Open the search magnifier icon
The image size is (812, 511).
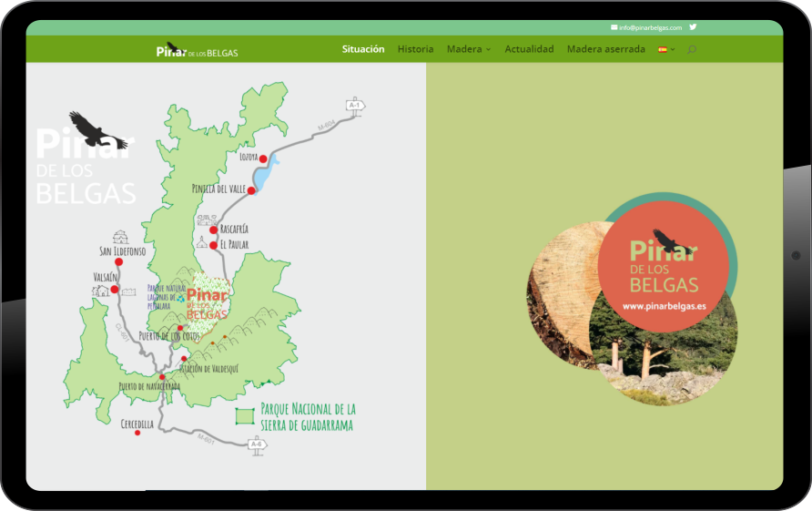point(692,49)
